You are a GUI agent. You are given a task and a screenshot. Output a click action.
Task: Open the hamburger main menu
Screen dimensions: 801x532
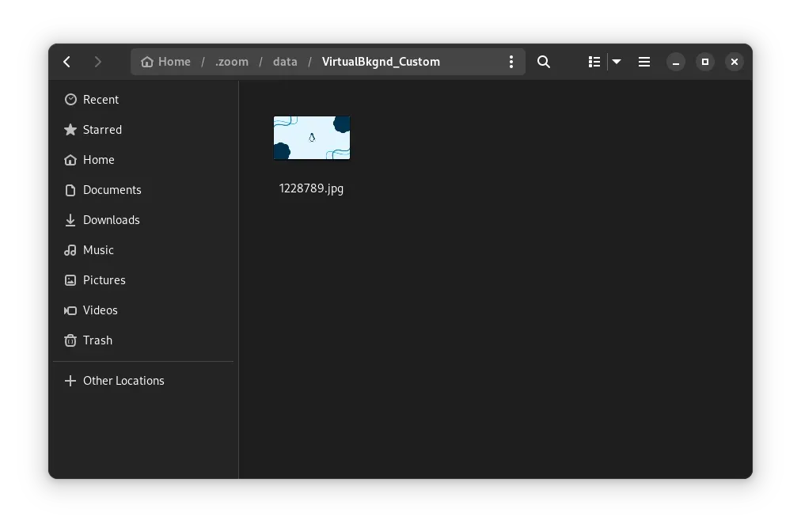[644, 61]
